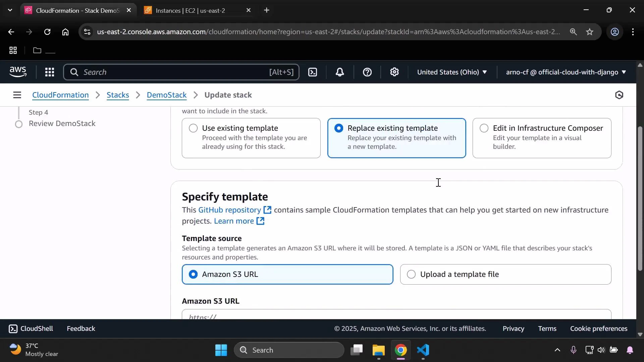Image resolution: width=644 pixels, height=362 pixels.
Task: Open the Privacy footer link
Action: click(x=513, y=329)
